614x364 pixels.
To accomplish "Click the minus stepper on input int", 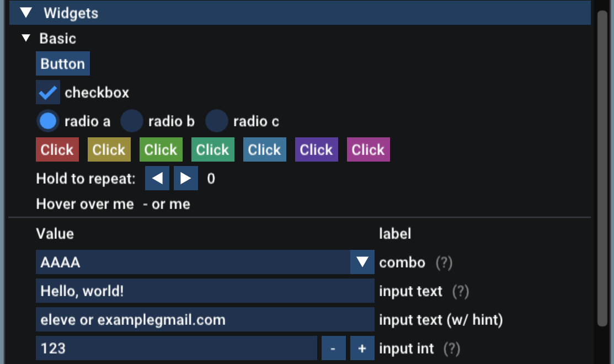I will click(333, 348).
